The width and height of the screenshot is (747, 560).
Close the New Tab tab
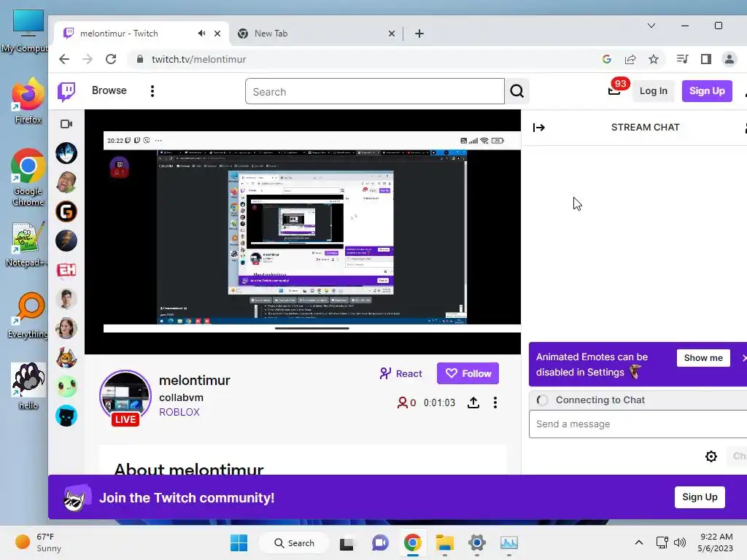click(392, 34)
